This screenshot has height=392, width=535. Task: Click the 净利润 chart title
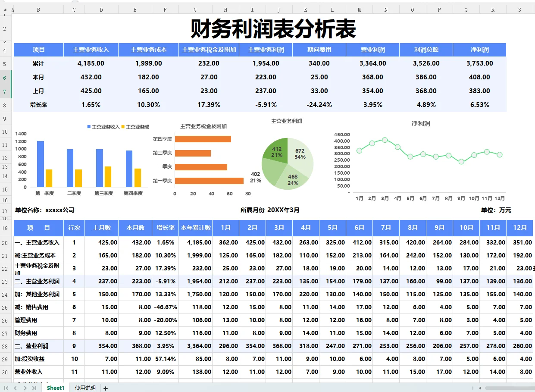[420, 124]
